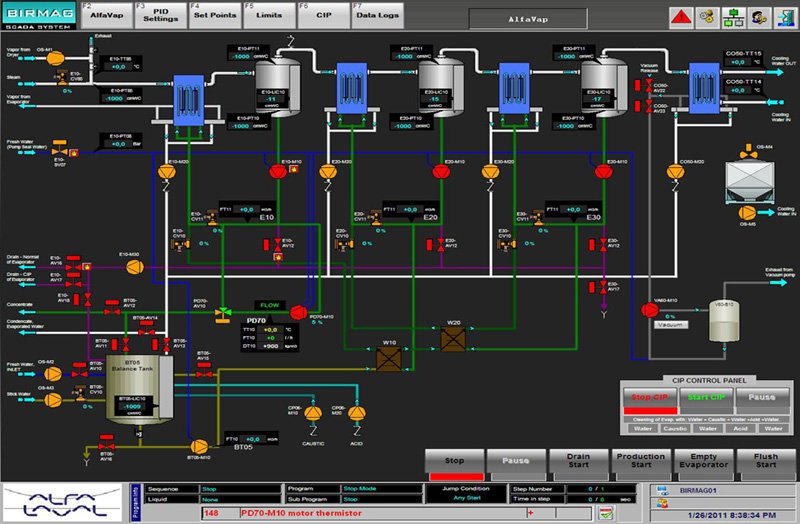Select the E20-M20 pump
Viewport: 800px width, 524px height.
(328, 171)
